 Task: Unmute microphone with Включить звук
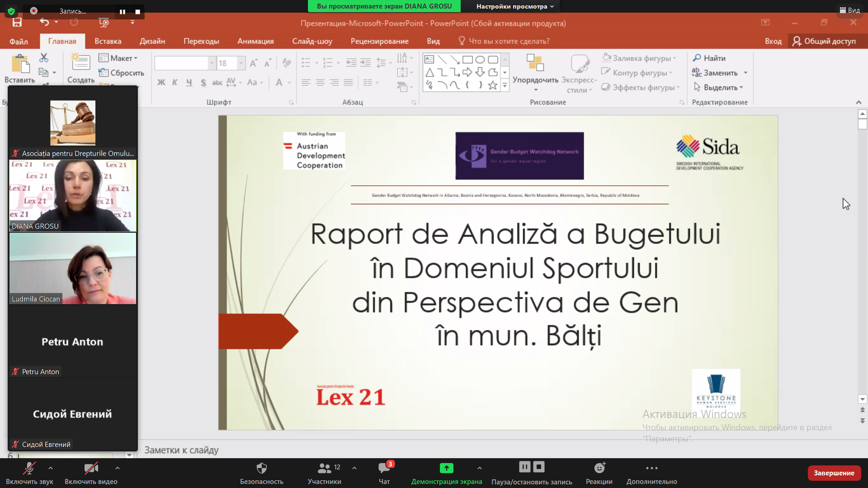pos(29,473)
